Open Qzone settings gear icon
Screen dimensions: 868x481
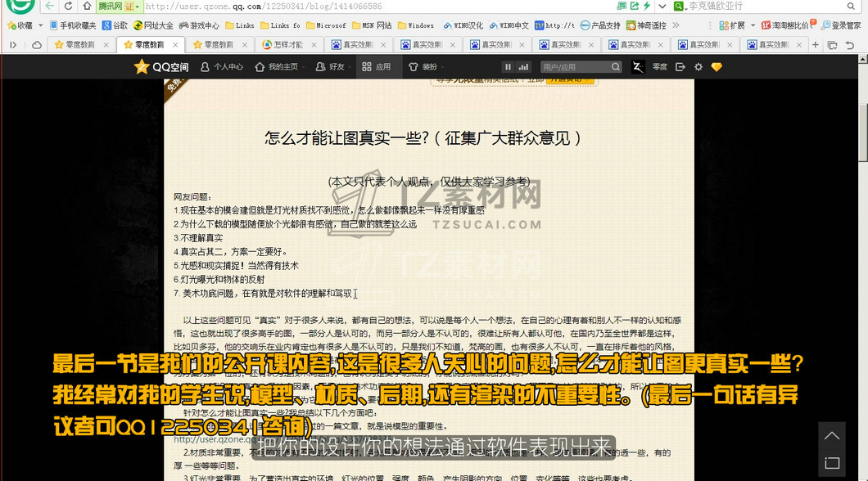tap(698, 67)
